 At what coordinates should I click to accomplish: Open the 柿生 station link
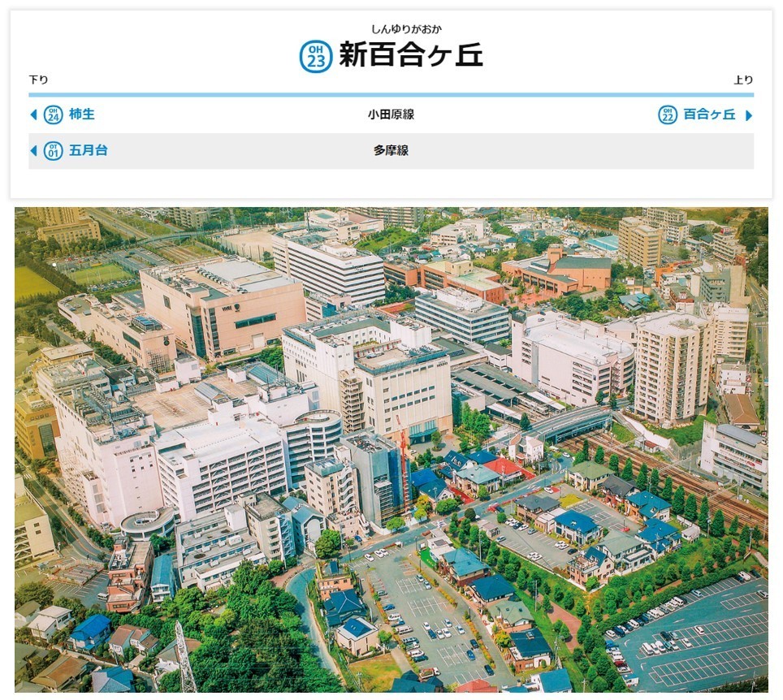tap(81, 115)
